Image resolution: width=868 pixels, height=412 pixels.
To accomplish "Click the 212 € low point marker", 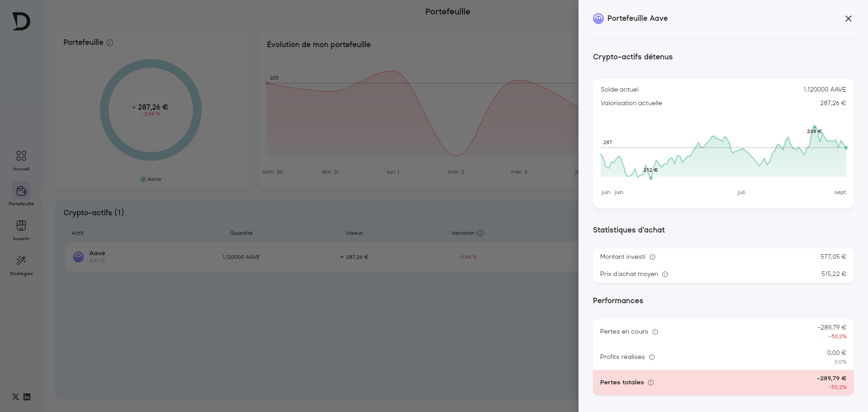I will (651, 178).
